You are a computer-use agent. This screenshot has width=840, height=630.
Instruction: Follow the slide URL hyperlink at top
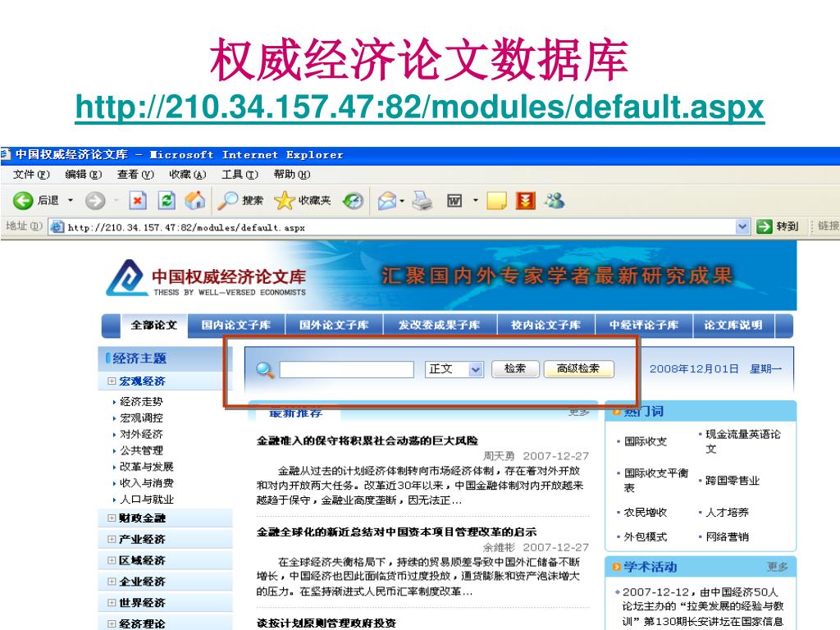(419, 107)
